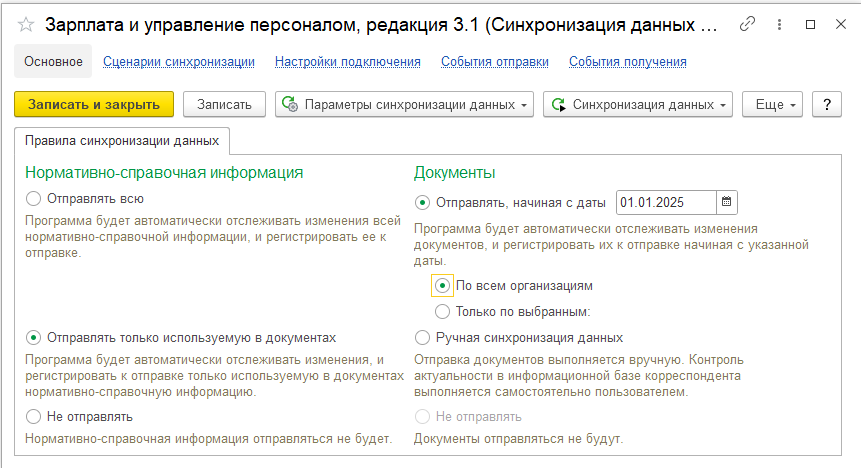Select 'По всем организациям' radio button

click(442, 285)
